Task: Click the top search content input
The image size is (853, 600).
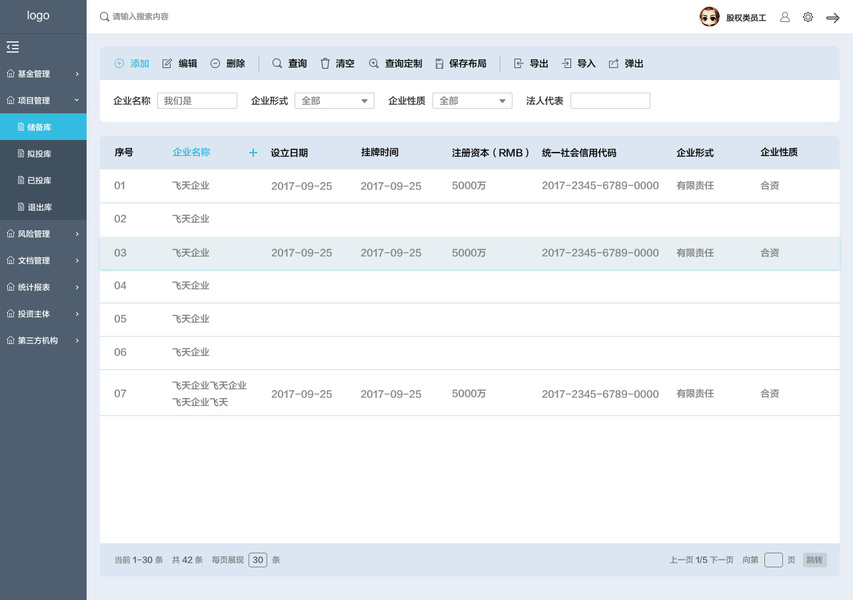Action: 140,17
